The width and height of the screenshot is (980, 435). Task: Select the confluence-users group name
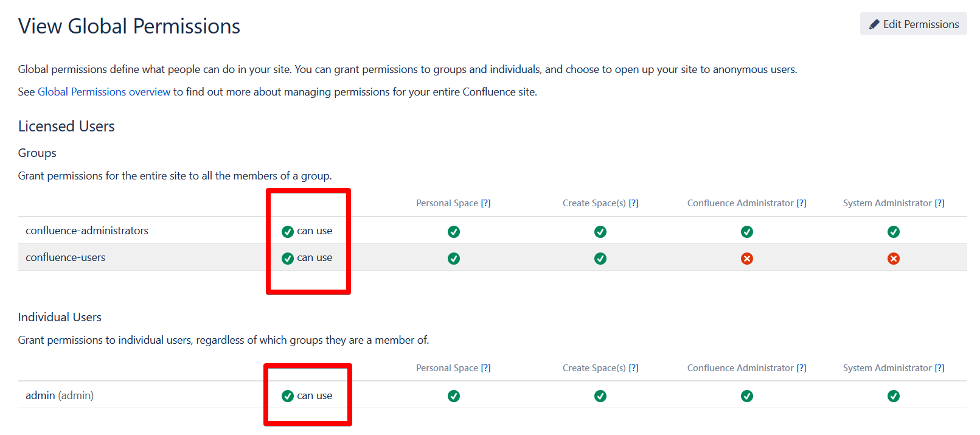[x=66, y=257]
